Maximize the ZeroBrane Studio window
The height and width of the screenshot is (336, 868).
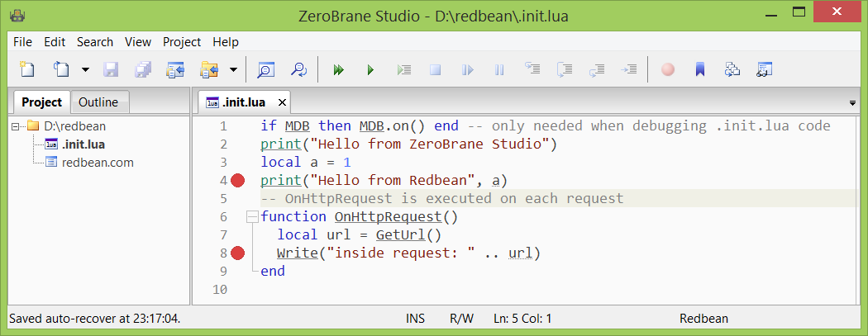[799, 12]
